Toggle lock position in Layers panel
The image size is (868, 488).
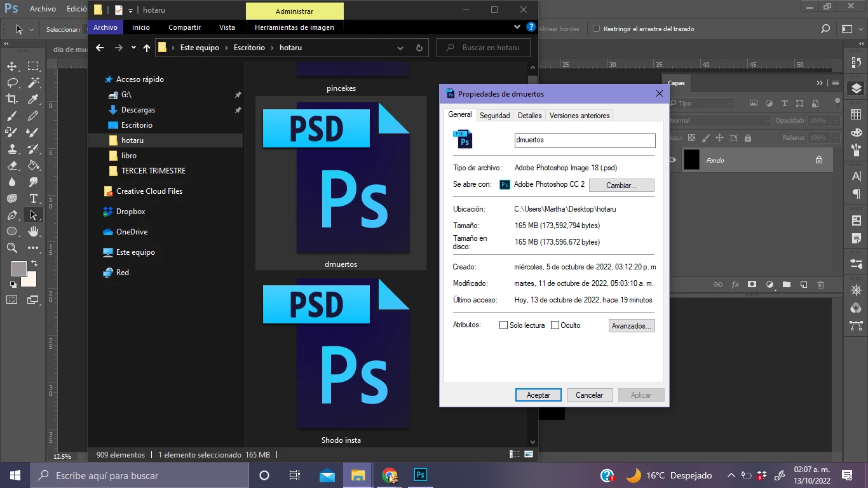tap(719, 138)
